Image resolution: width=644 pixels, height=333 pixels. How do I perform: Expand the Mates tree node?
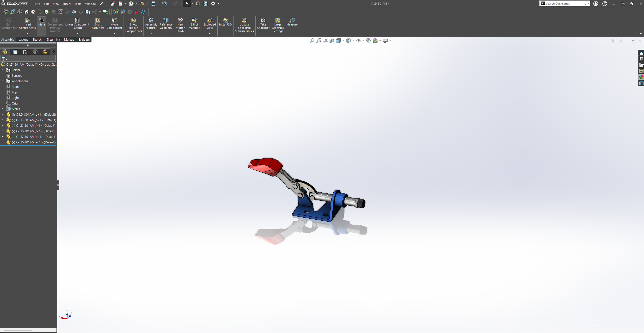(2, 109)
